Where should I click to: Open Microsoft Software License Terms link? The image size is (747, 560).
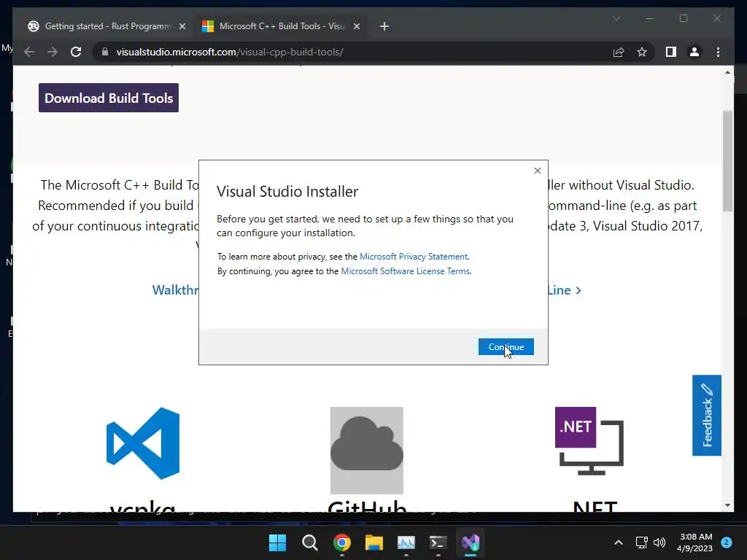406,271
